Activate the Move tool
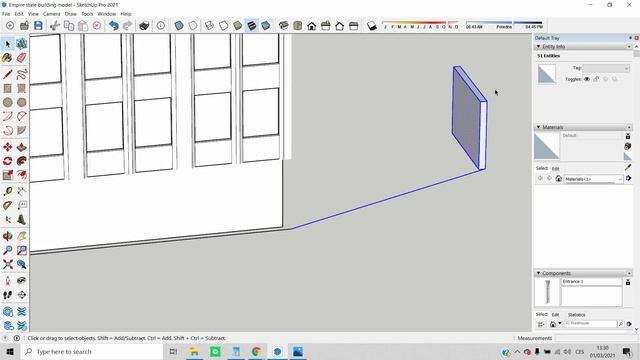The width and height of the screenshot is (640, 360). coord(8,147)
